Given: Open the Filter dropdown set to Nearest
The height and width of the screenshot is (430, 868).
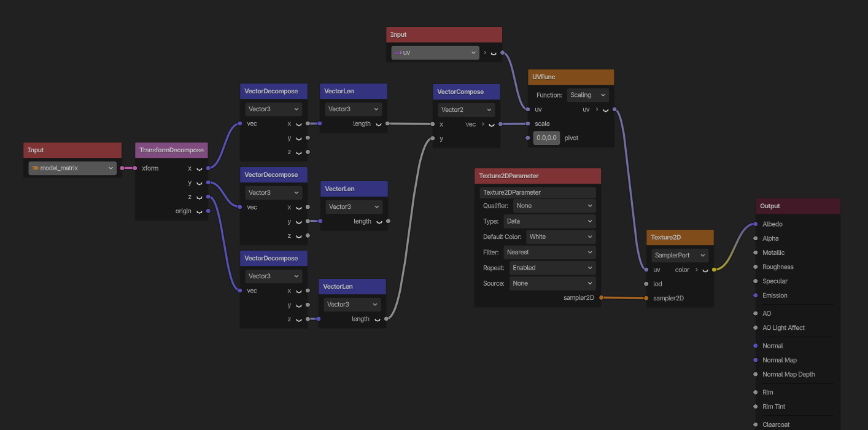Looking at the screenshot, I should point(549,252).
